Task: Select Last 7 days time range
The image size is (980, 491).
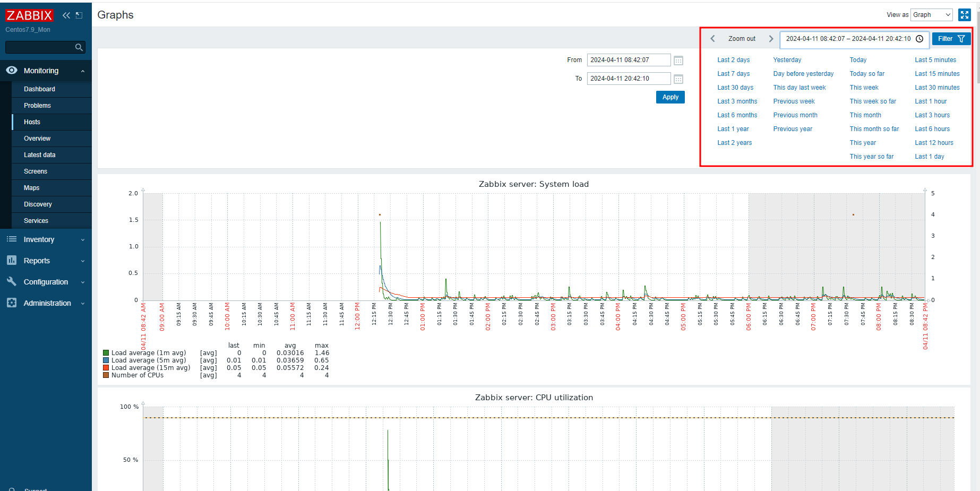Action: tap(734, 74)
